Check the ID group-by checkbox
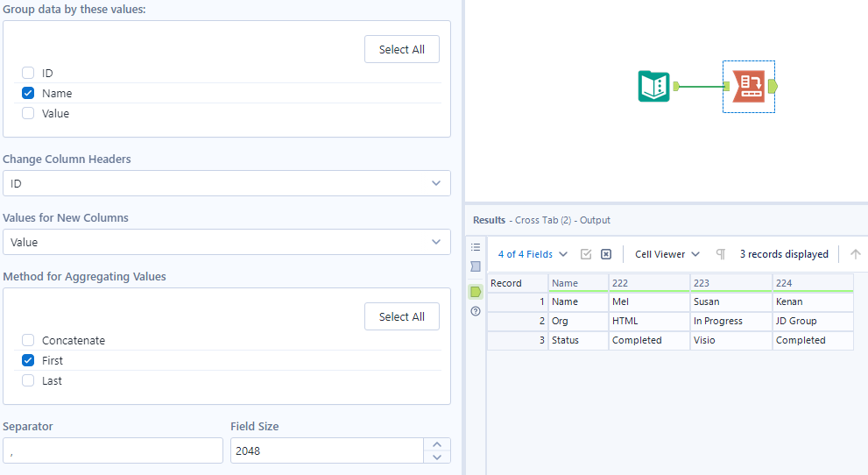The image size is (868, 475). pos(28,74)
